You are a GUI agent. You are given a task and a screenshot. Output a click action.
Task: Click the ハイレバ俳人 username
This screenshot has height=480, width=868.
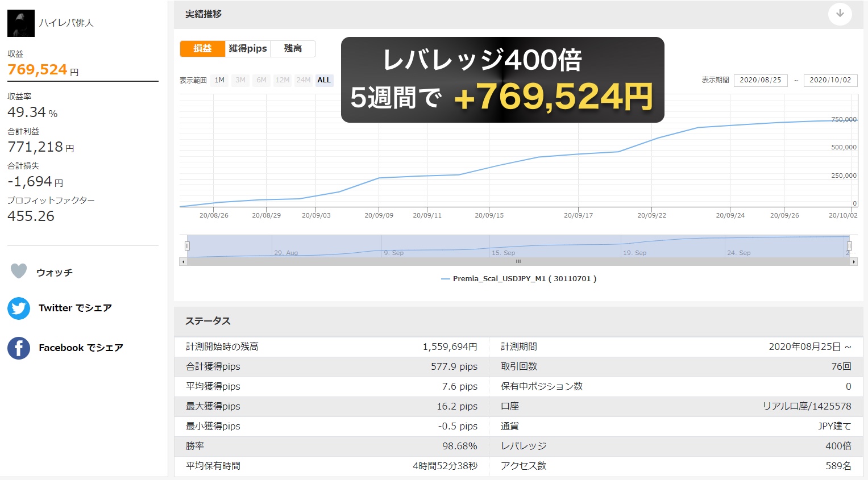(x=66, y=23)
